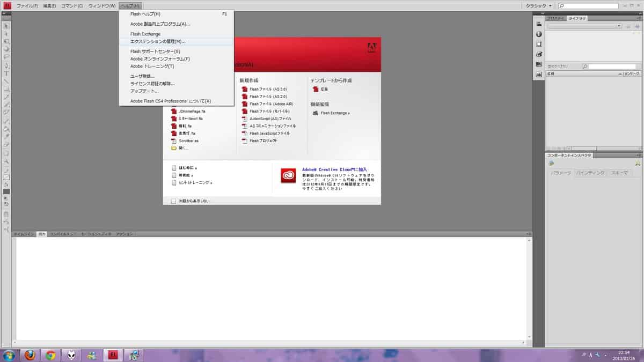Viewport: 644px width, 362px height.
Task: Click search magnifier in top bar
Action: [x=561, y=5]
